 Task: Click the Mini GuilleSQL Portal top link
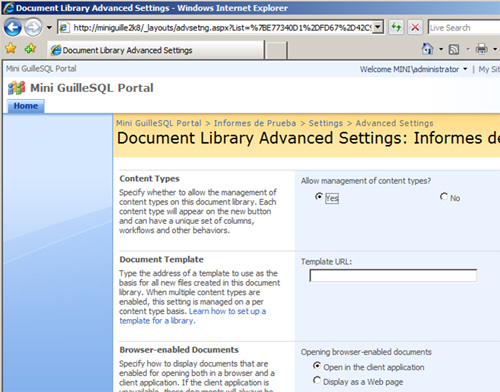(41, 69)
